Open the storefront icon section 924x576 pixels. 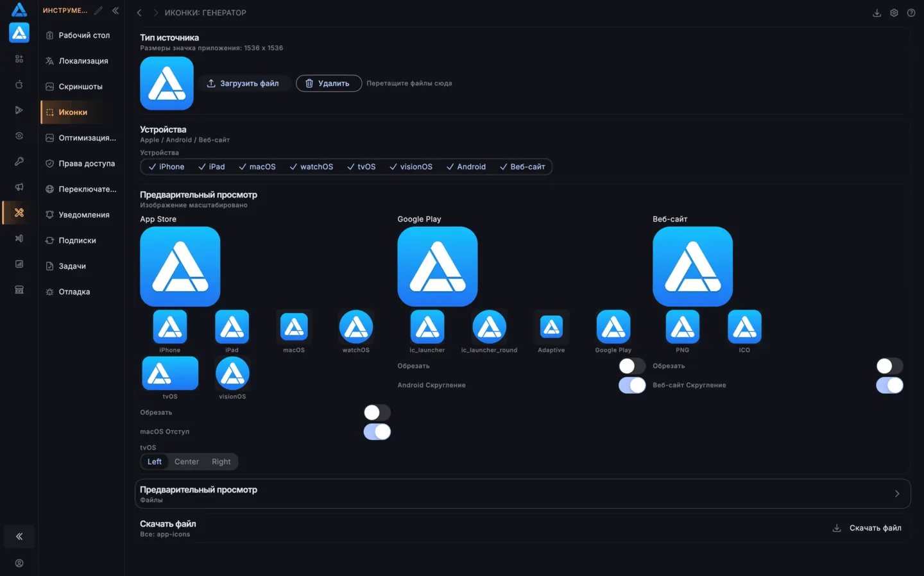point(19,290)
